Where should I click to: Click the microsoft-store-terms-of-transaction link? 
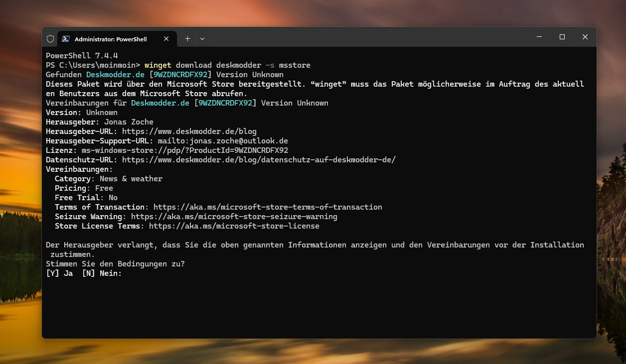click(x=268, y=207)
